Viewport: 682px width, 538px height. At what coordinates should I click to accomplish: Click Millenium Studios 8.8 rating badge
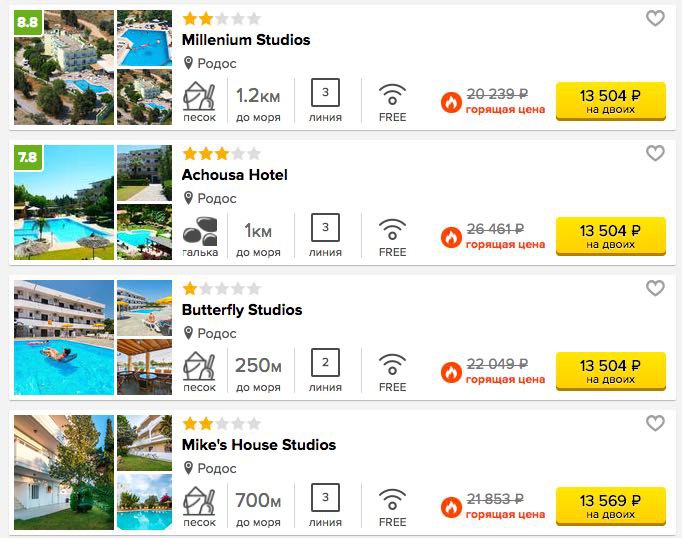[x=28, y=23]
